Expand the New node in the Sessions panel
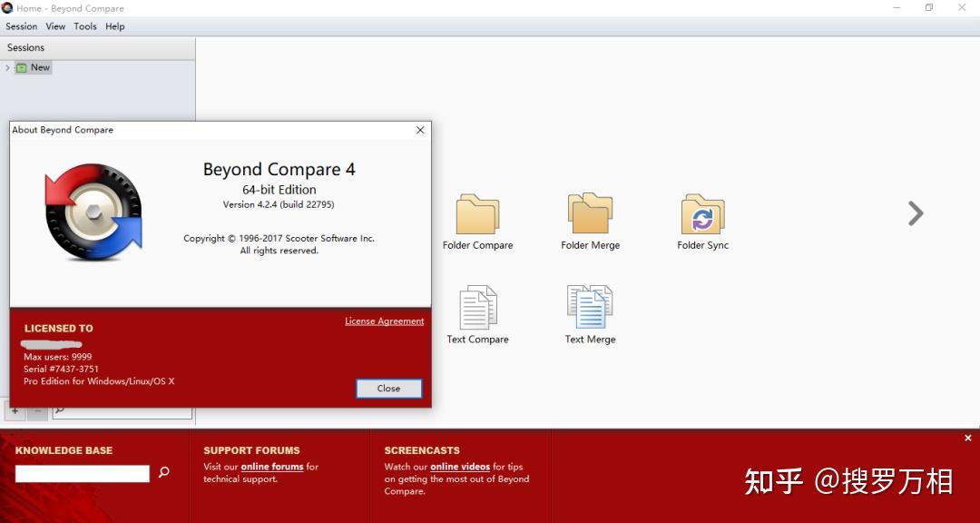This screenshot has height=523, width=980. coord(7,66)
